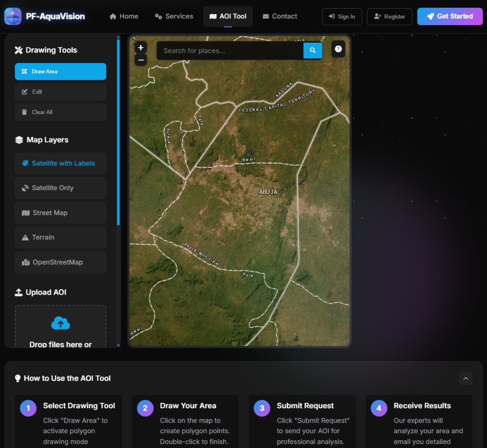Enable the Terrain map layer
The width and height of the screenshot is (487, 448).
(60, 237)
